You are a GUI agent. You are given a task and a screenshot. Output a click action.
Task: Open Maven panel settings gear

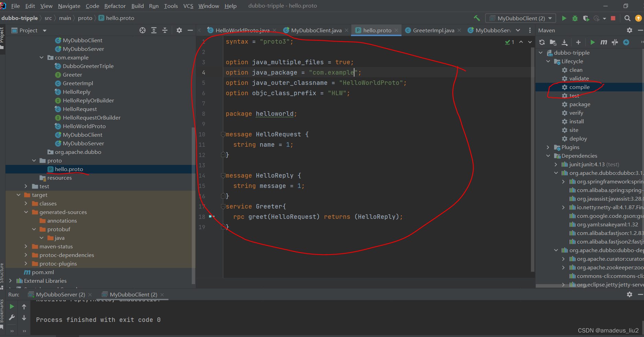point(630,30)
